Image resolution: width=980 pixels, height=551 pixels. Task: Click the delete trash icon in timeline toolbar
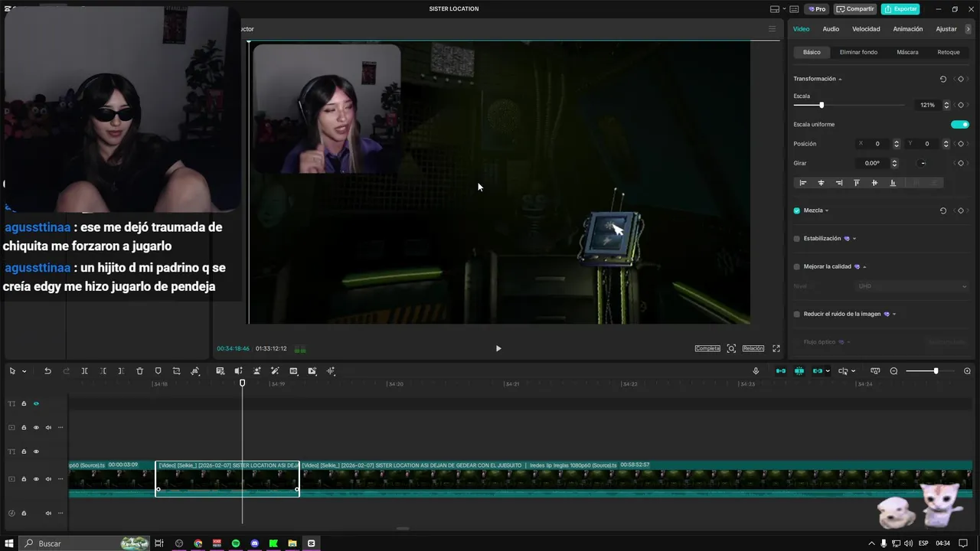tap(139, 371)
